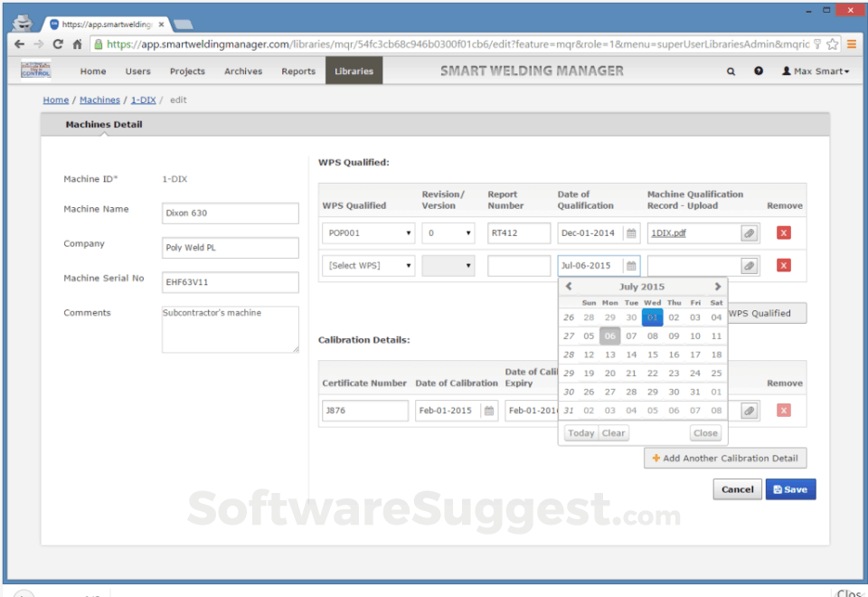
Task: Open the 1DIX.pdf file link
Action: coord(668,233)
